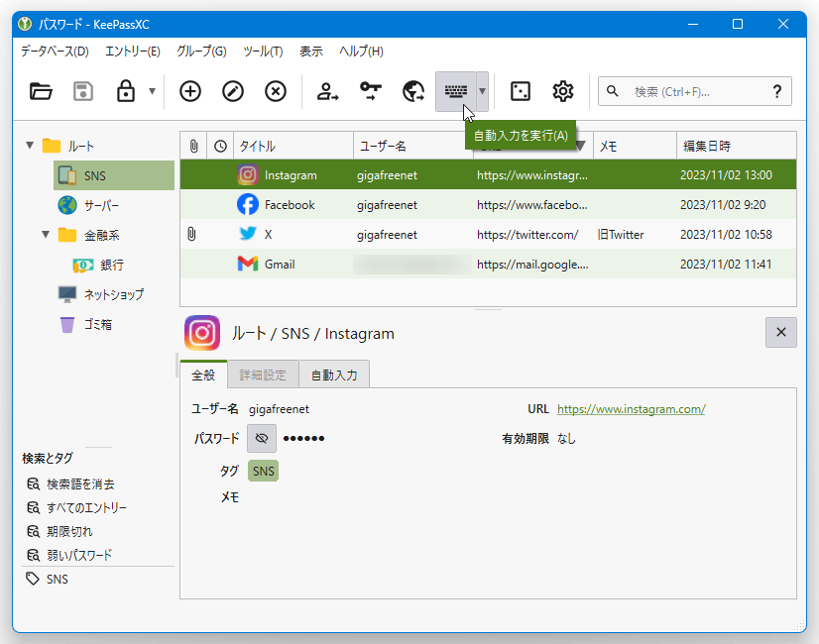Select the Facebook entry row
Viewport: 819px width, 644px height.
pyautogui.click(x=489, y=204)
